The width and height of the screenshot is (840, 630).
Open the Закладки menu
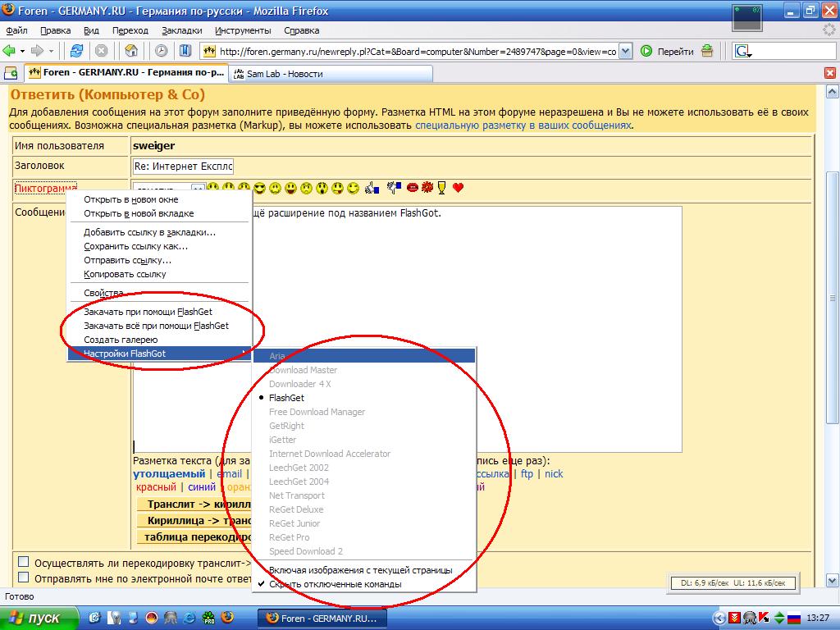pyautogui.click(x=182, y=30)
